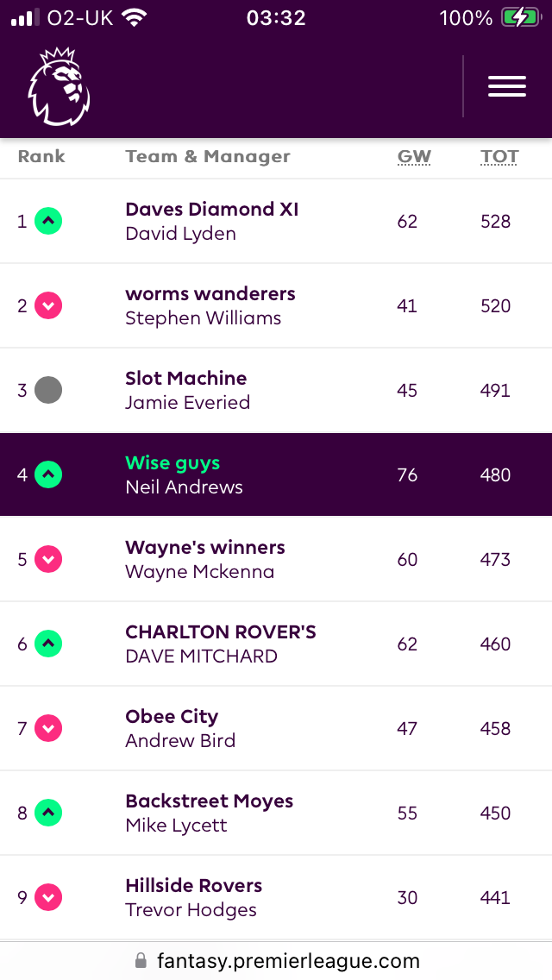
Task: Tap the Premier League lion logo
Action: [x=60, y=85]
